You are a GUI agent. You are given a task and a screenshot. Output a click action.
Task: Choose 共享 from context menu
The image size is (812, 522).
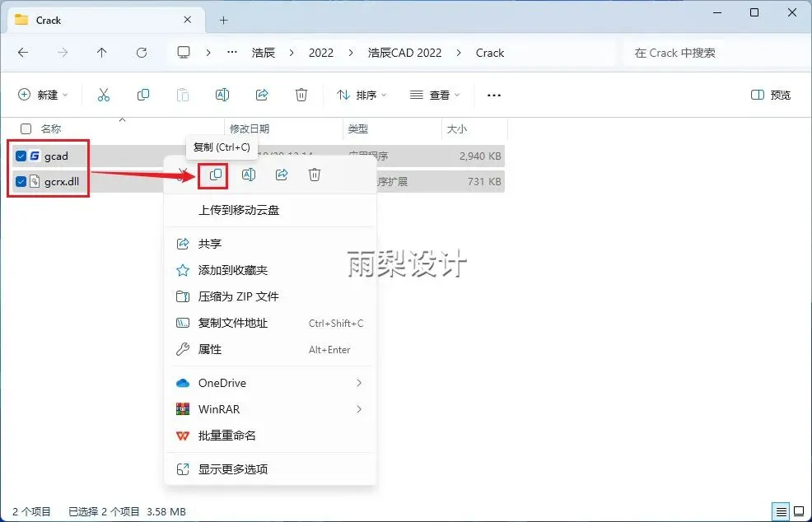[x=270, y=244]
